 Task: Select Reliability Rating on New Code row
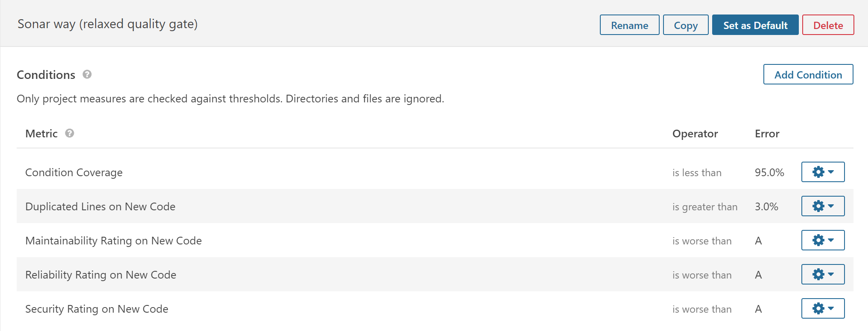coord(101,275)
